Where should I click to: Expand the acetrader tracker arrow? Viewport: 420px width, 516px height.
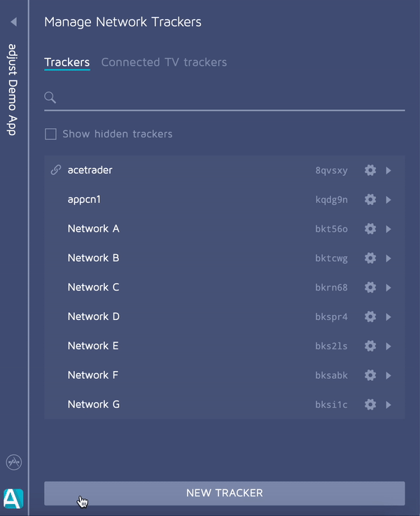coord(388,170)
